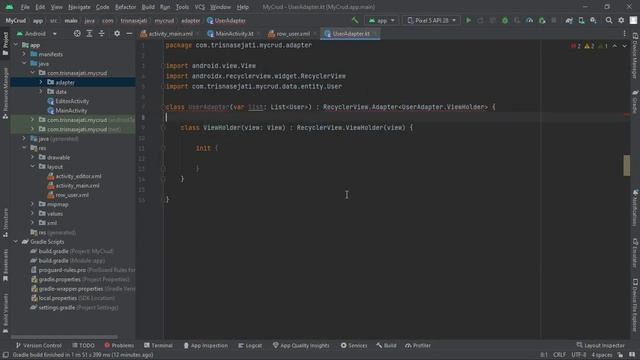Click UserAdapter in the breadcrumb bar

[x=226, y=21]
